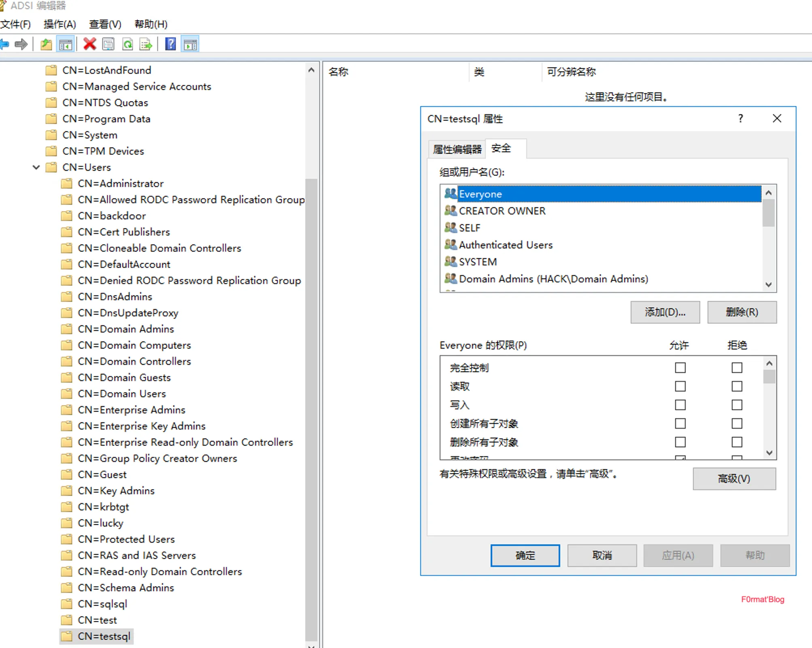Click the 添加(D)... button
The width and height of the screenshot is (812, 648).
665,312
